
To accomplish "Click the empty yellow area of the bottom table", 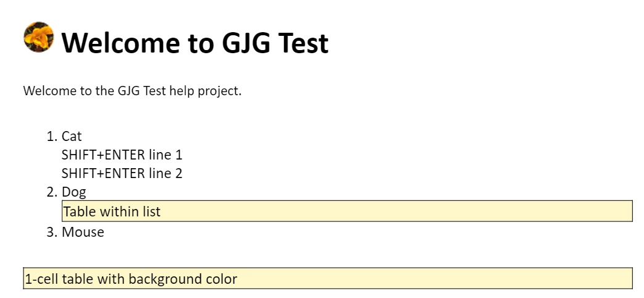I will (435, 279).
